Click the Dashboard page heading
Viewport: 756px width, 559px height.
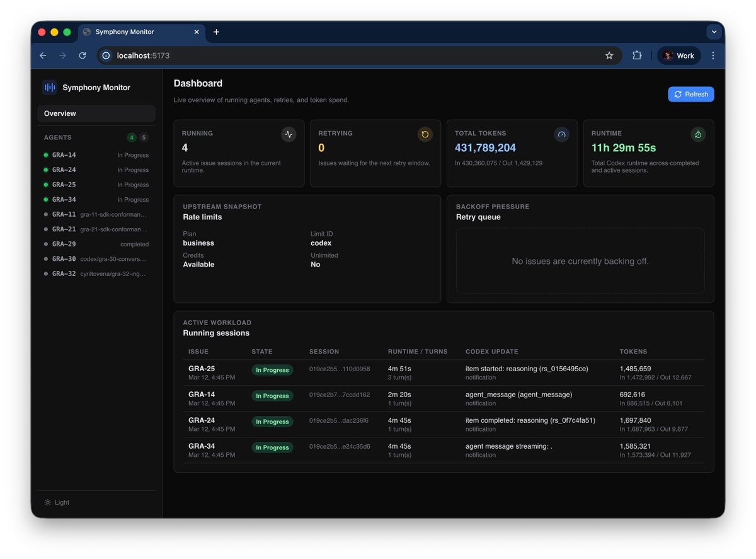pos(198,83)
